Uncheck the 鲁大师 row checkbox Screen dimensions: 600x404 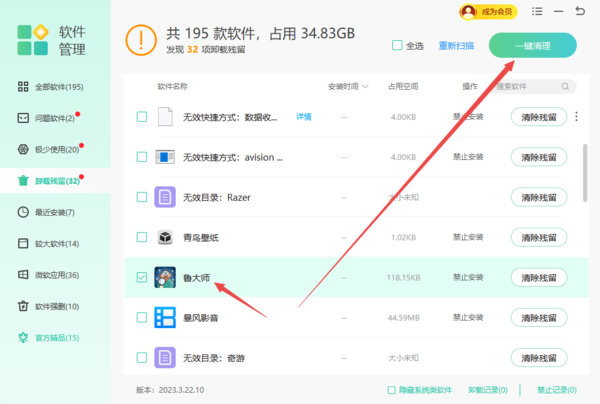click(141, 277)
